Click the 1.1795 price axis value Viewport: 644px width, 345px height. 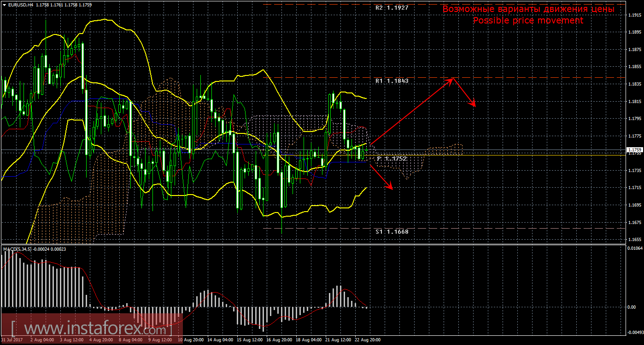point(635,119)
